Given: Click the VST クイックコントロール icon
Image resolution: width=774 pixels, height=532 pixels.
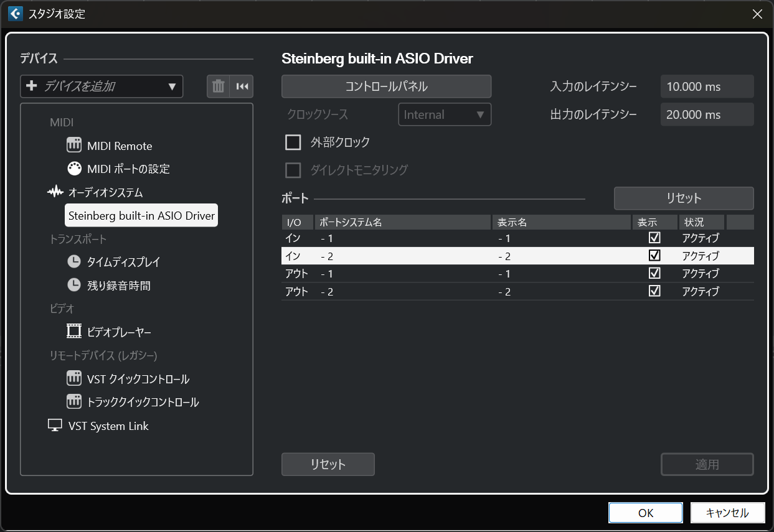Looking at the screenshot, I should (x=74, y=378).
